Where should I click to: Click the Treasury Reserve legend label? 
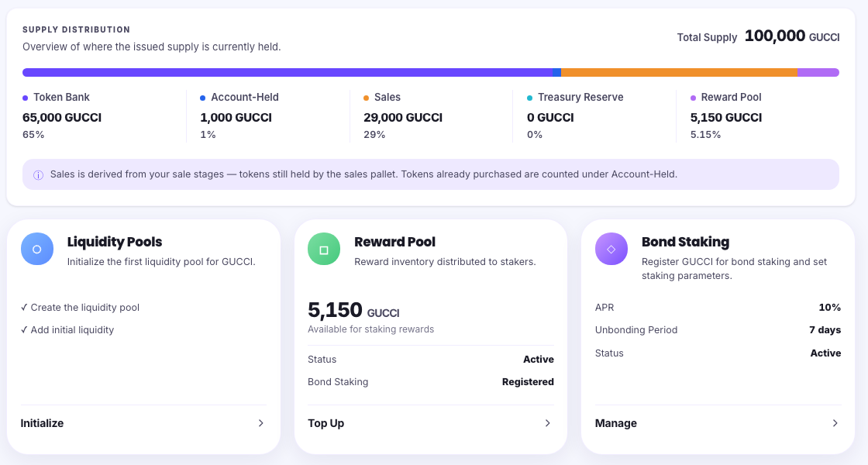(x=580, y=97)
